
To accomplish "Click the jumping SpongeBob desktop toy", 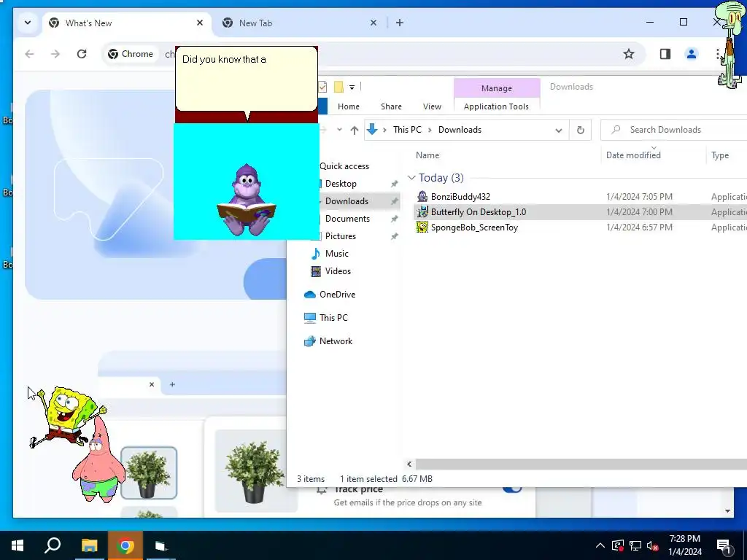I will point(66,416).
